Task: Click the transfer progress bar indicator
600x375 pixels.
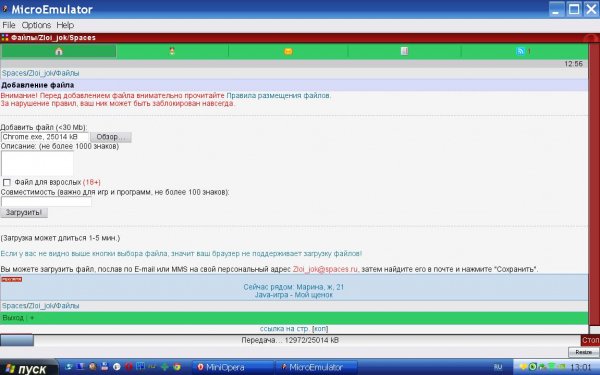Action: [x=17, y=340]
